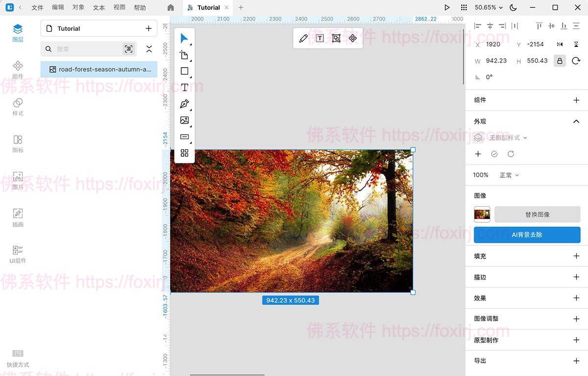
Task: Click the AI背景去除 button
Action: tap(527, 235)
